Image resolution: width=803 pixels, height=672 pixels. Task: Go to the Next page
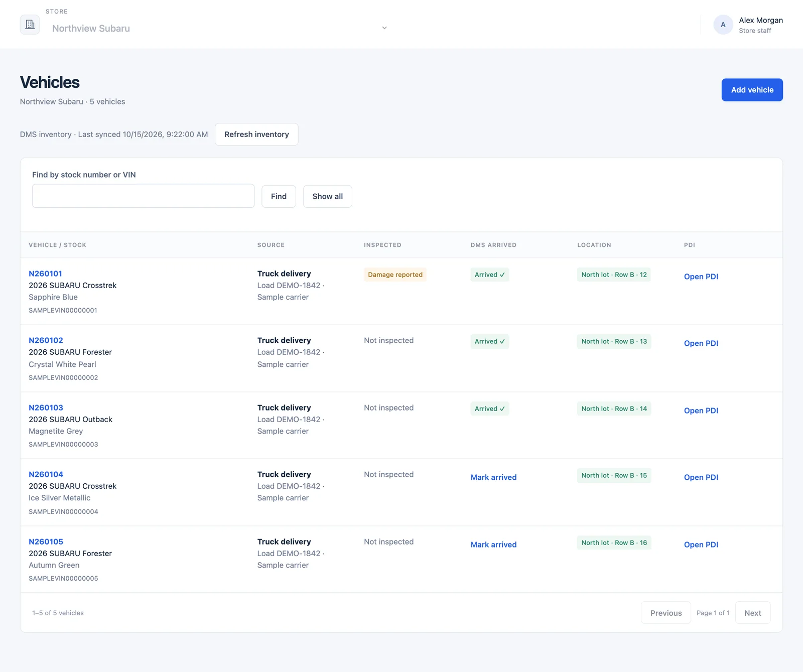(x=752, y=613)
